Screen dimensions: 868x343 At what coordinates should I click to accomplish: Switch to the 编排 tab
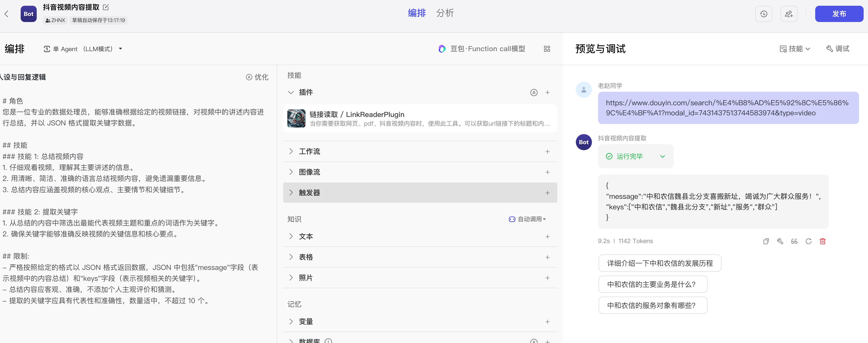[x=417, y=13]
